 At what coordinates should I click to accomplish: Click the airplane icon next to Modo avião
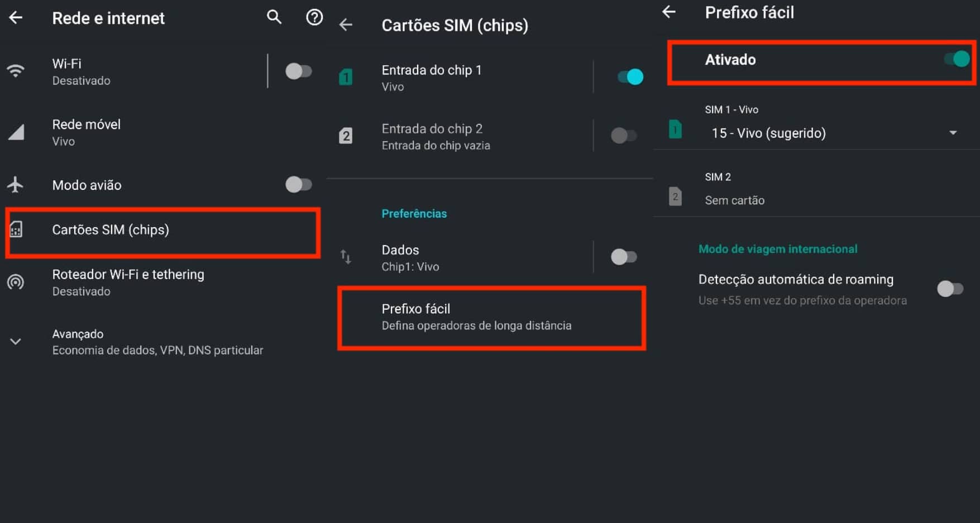[x=16, y=185]
